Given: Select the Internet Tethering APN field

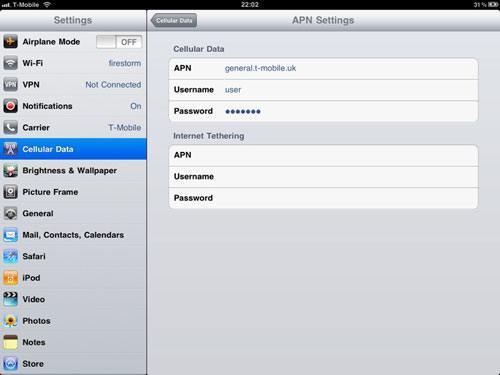Looking at the screenshot, I should click(323, 155).
